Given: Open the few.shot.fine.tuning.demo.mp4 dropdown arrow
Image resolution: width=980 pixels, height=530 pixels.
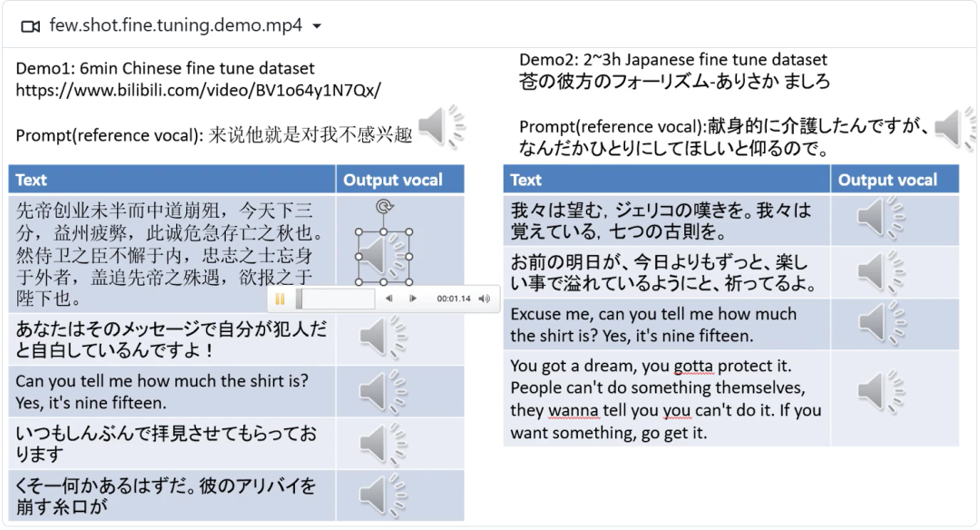Looking at the screenshot, I should point(317,26).
